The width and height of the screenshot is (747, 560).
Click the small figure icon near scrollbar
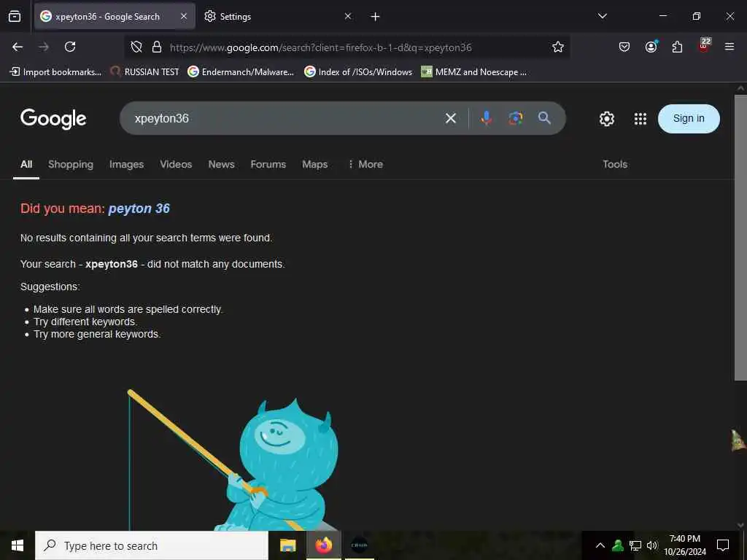[x=738, y=440]
